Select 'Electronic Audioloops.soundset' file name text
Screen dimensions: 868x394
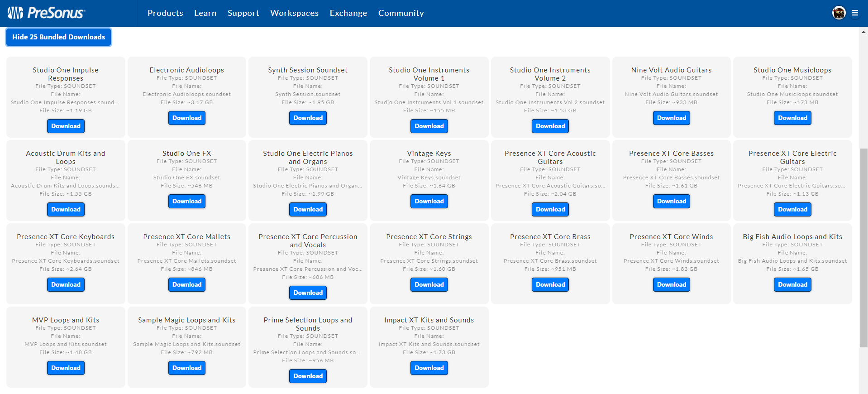pos(187,94)
